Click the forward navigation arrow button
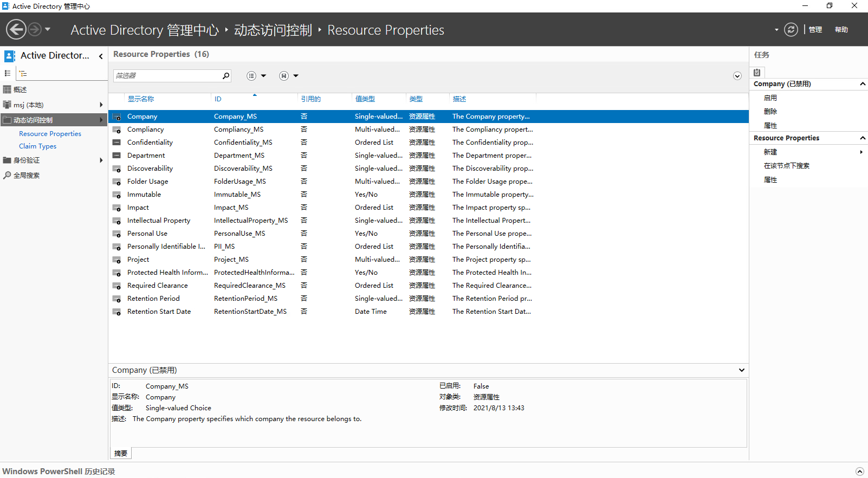 [x=35, y=29]
